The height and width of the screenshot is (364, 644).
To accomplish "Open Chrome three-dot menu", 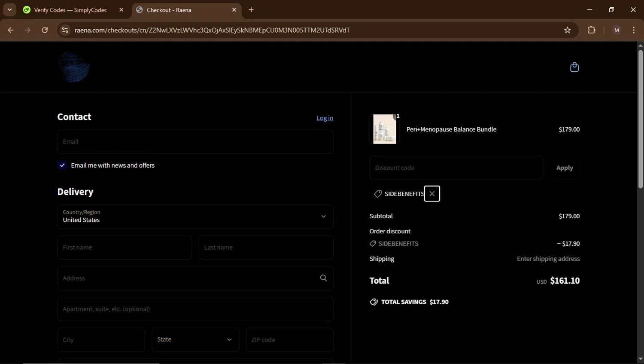I will [634, 30].
